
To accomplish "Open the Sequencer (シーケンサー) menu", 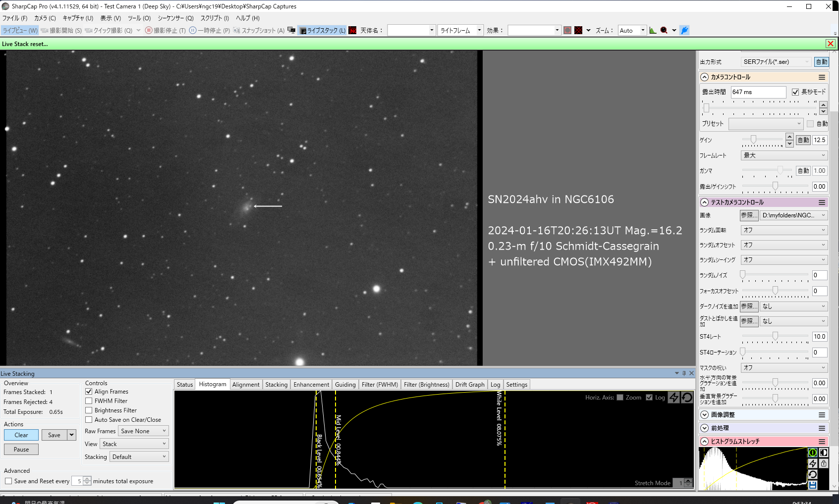I will pyautogui.click(x=175, y=18).
